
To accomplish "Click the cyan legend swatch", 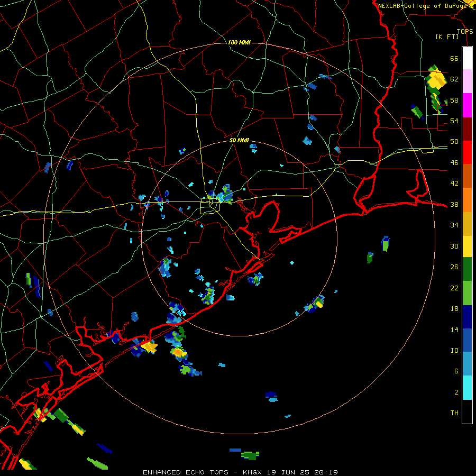I will tap(467, 388).
